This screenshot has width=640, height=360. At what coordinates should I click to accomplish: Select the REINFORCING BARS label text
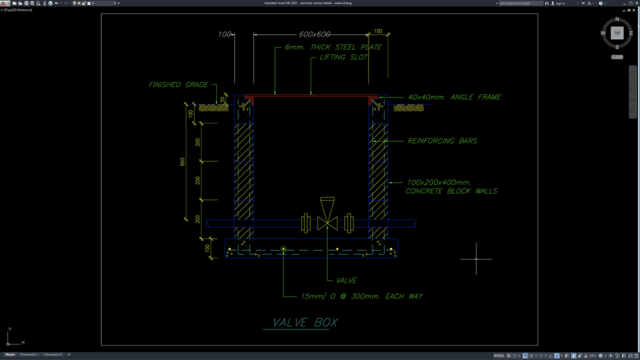coord(442,141)
